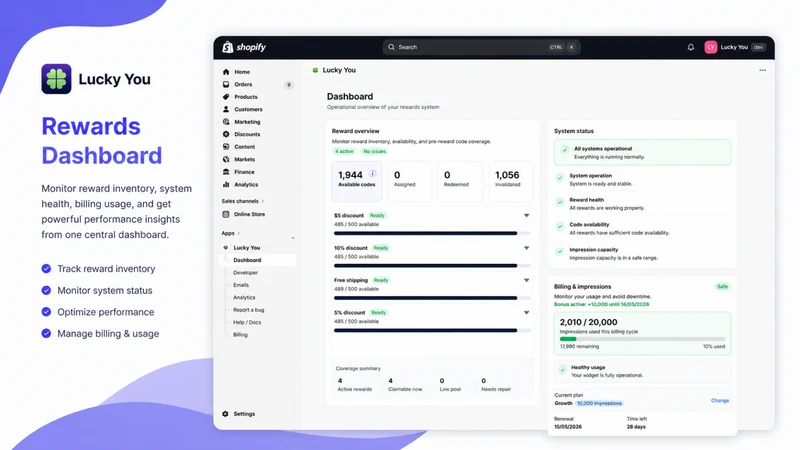Click the Online Store icon
Screen dimensions: 800x450
point(226,214)
